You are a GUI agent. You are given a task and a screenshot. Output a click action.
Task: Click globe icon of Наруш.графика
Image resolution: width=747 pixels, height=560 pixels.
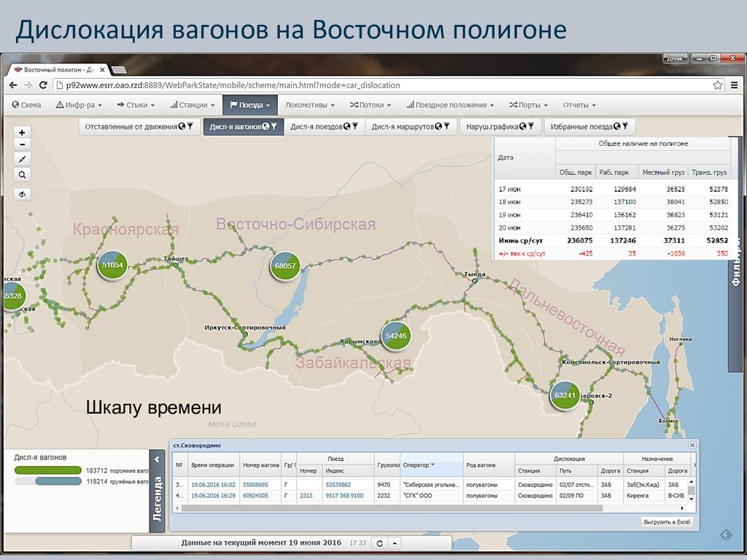click(522, 127)
